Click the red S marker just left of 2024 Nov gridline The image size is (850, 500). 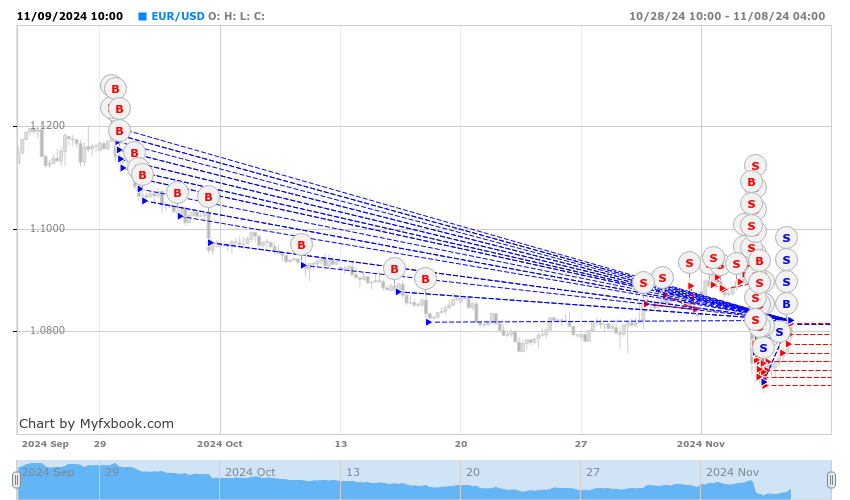coord(689,263)
